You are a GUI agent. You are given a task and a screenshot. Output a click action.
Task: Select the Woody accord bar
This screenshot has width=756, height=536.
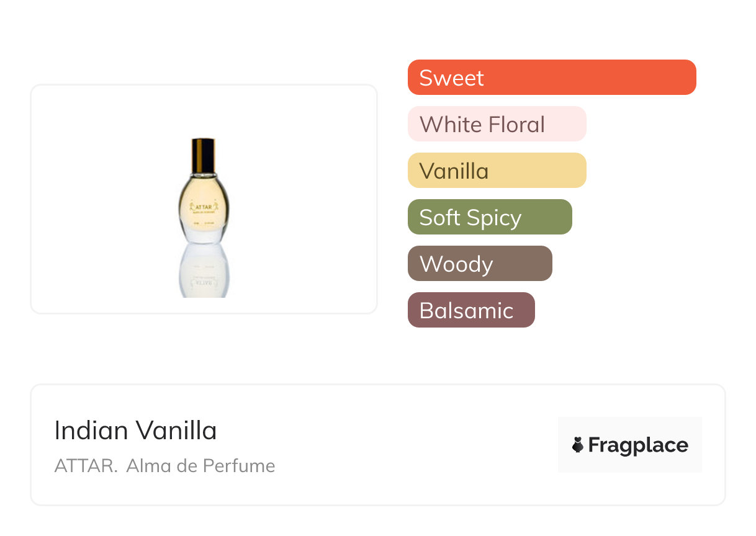(x=479, y=264)
